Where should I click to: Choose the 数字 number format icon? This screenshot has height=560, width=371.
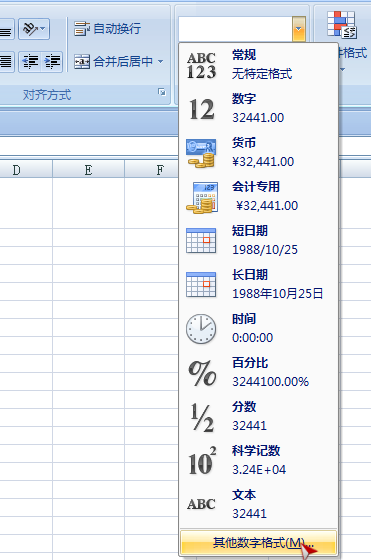(x=202, y=109)
